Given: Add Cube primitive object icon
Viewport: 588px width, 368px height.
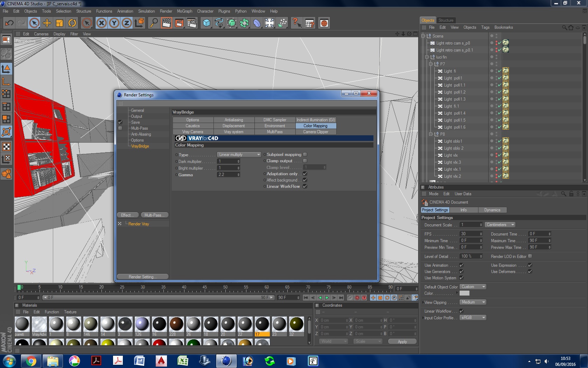Looking at the screenshot, I should click(x=206, y=23).
